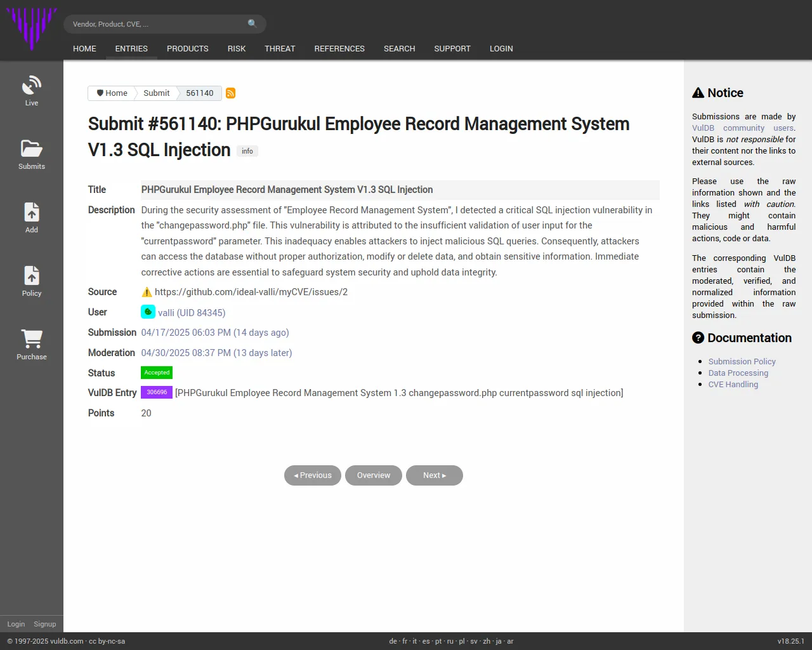This screenshot has width=812, height=650.
Task: Open the VulDB community users link
Action: pos(743,128)
